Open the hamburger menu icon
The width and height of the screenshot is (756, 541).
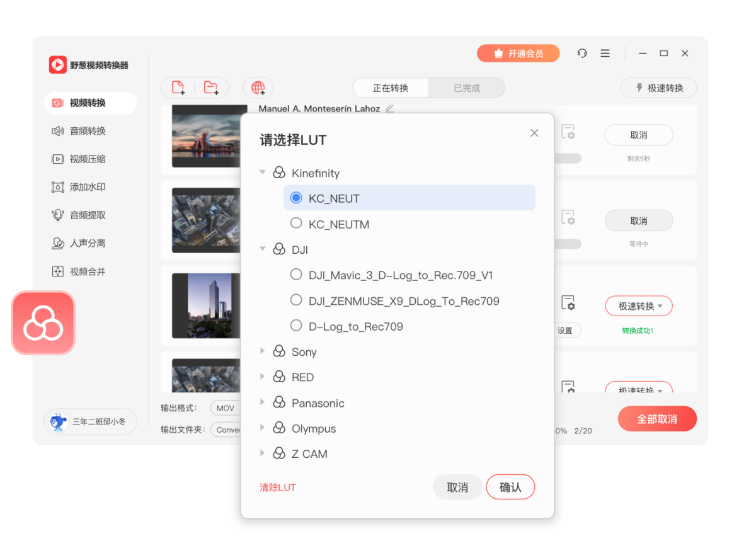tap(605, 54)
